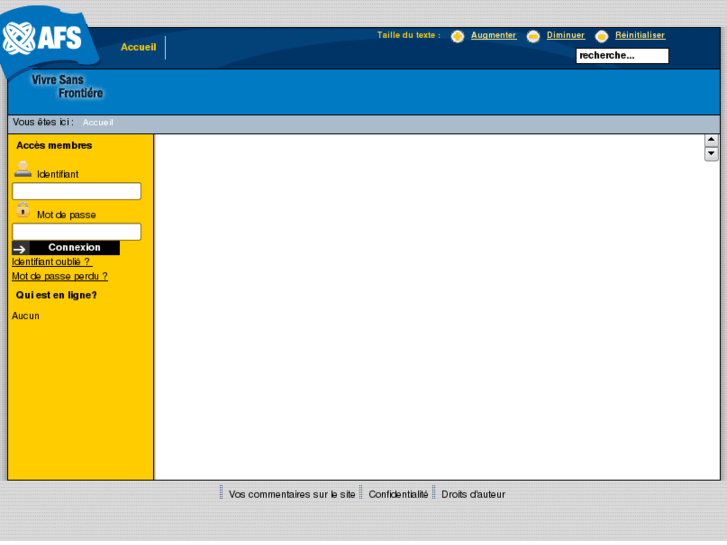
Task: Click the Qui est en ligne? heading
Action: click(56, 295)
